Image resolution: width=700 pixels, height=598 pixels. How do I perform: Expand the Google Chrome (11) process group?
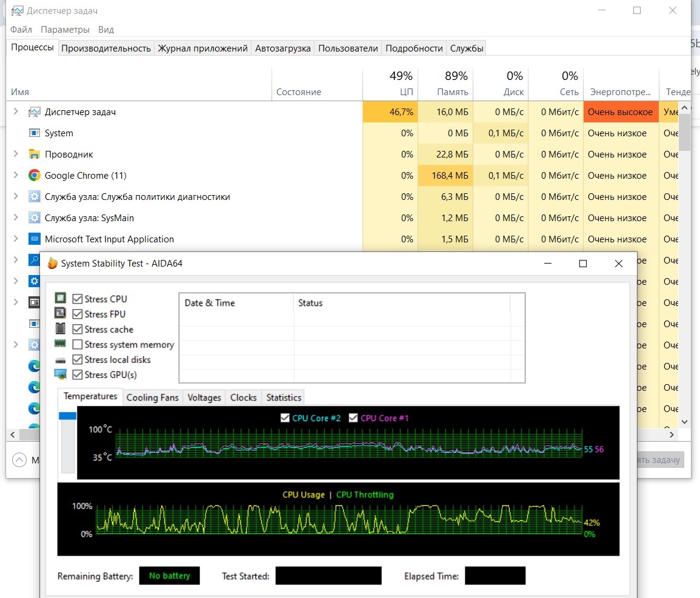click(16, 176)
